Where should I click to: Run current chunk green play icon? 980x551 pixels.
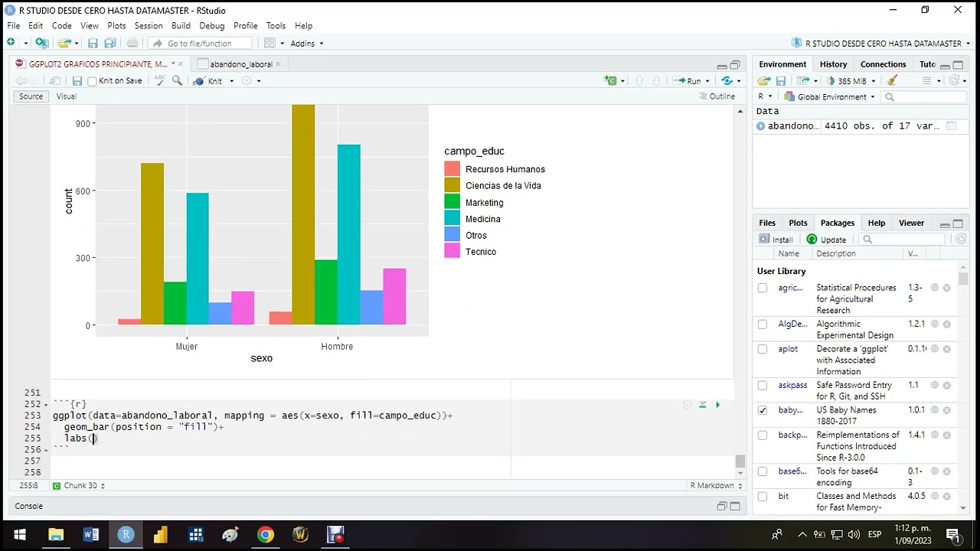point(717,404)
